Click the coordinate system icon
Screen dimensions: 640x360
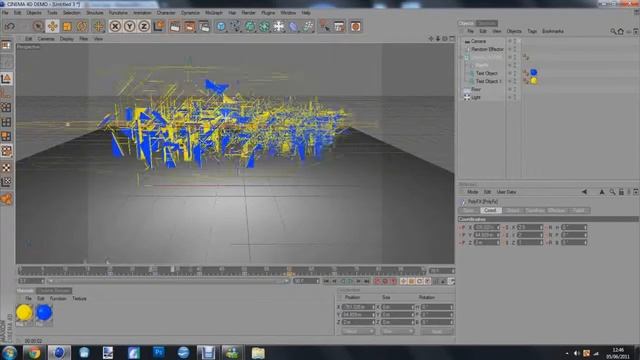coord(159,26)
